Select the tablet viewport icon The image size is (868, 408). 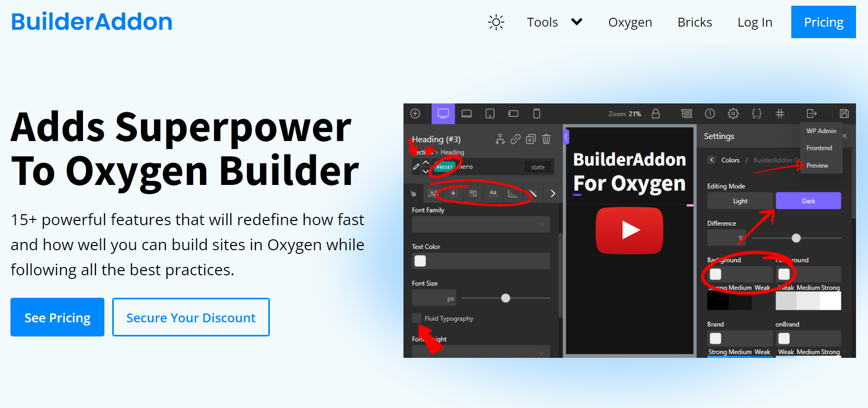pos(490,113)
